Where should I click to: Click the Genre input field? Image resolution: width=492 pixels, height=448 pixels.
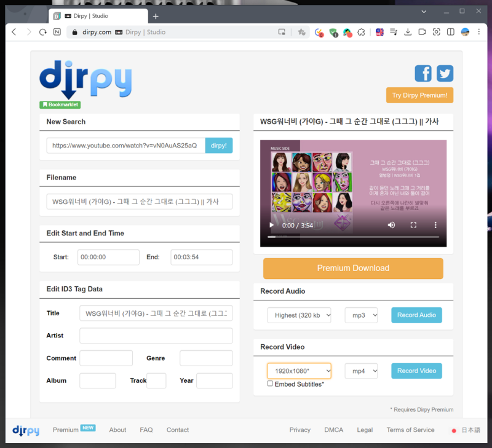click(x=206, y=358)
